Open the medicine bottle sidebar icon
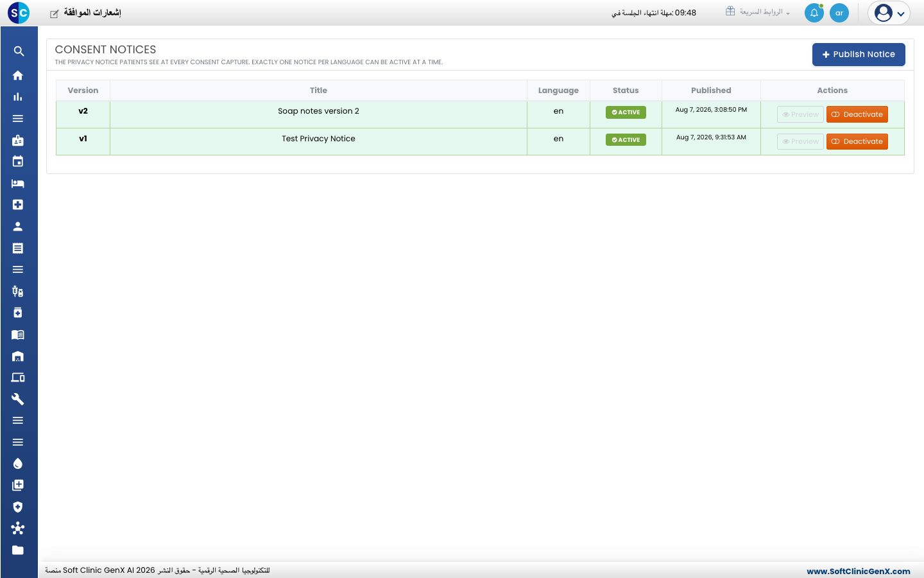 pos(18,313)
